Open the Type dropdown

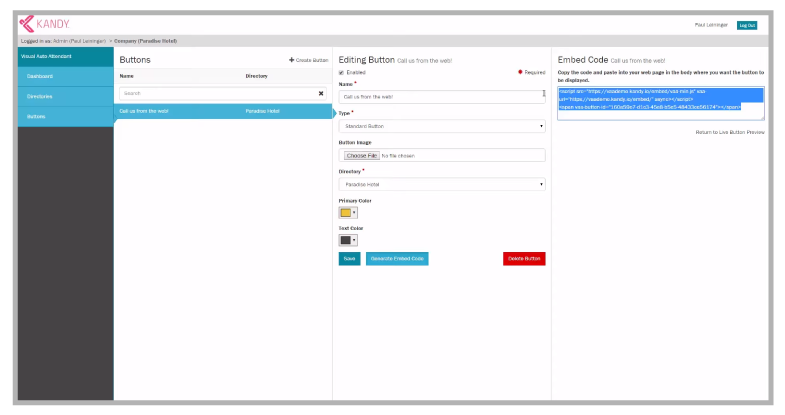click(x=442, y=126)
